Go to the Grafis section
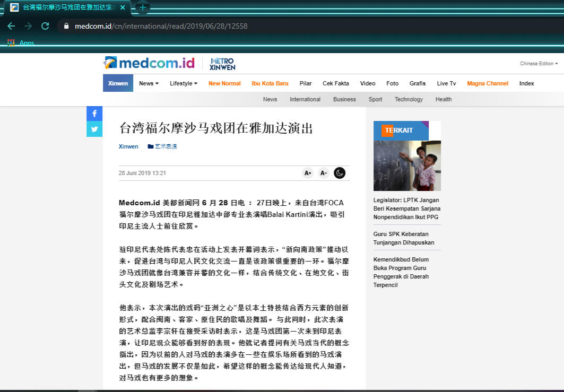Image resolution: width=564 pixels, height=392 pixels. pyautogui.click(x=417, y=83)
